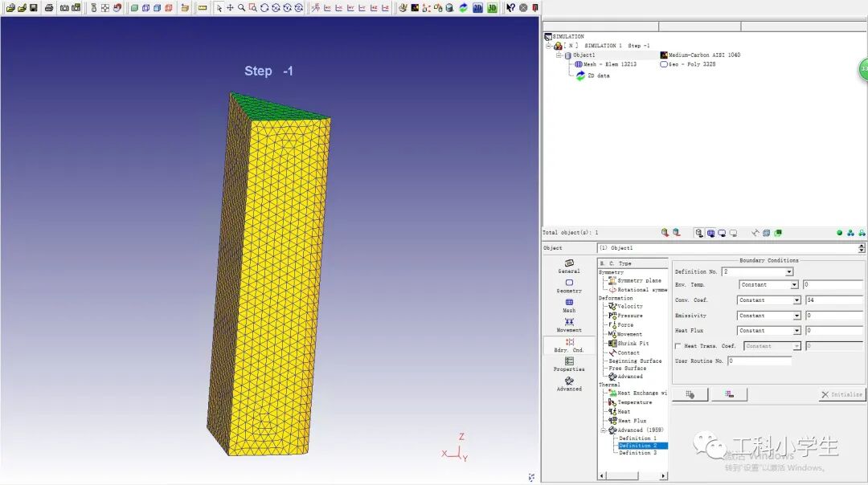The width and height of the screenshot is (868, 485).
Task: Select Velocity boundary condition type
Action: [625, 306]
